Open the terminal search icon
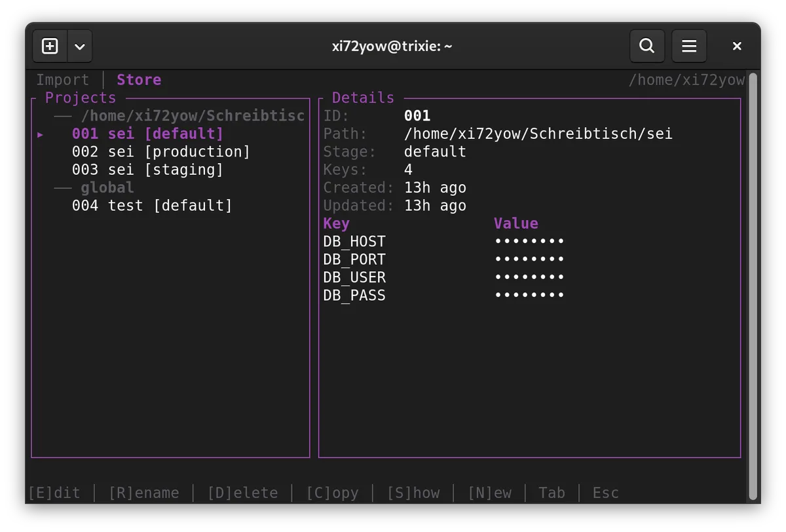 (x=646, y=46)
